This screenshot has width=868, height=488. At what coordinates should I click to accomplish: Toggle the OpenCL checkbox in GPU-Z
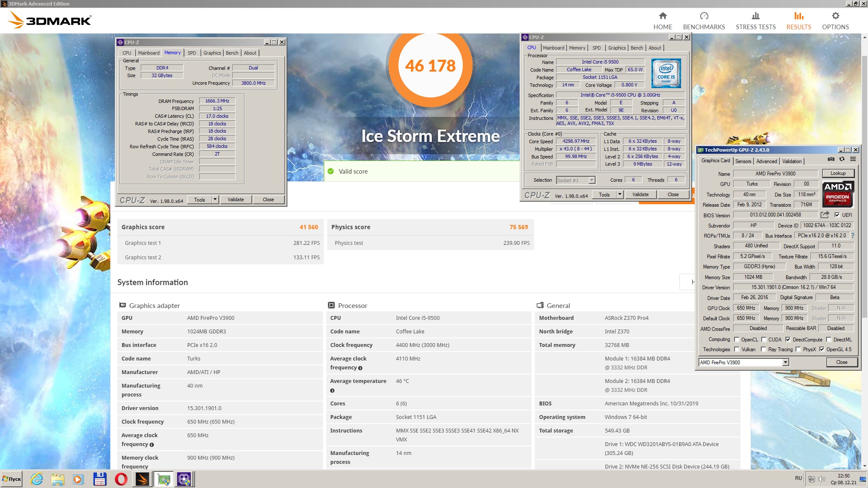737,339
